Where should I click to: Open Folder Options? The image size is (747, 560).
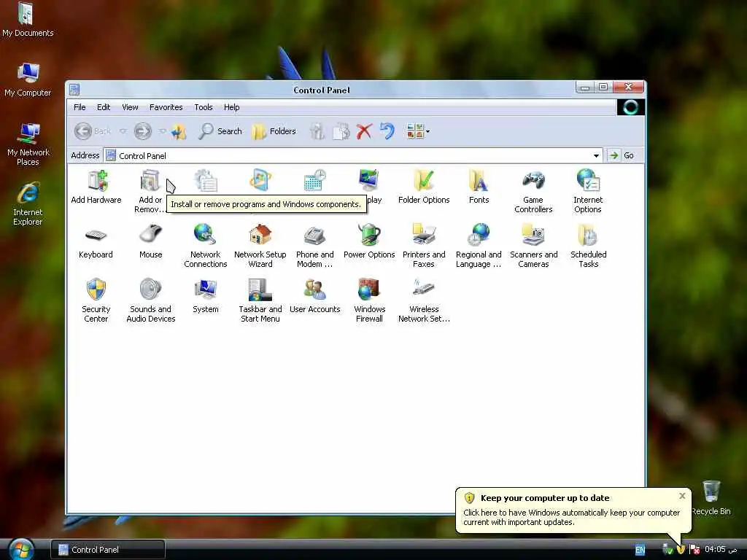pyautogui.click(x=424, y=187)
